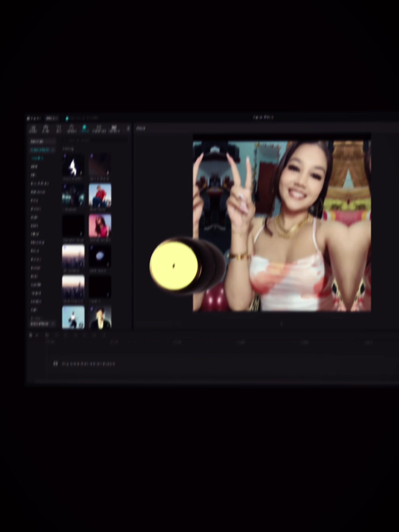Select the person in white on light-blue thumbnail
Screen dimensions: 399x532
pyautogui.click(x=73, y=317)
